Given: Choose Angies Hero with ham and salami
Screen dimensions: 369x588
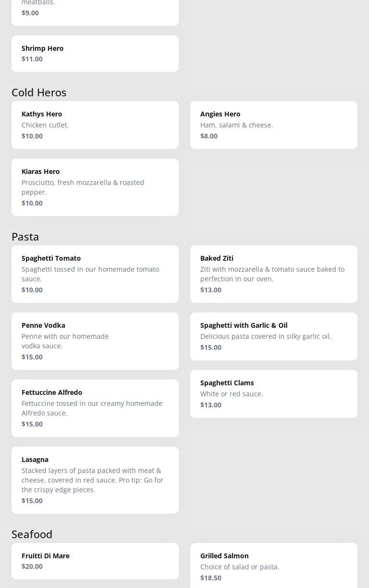Looking at the screenshot, I should click(274, 125).
